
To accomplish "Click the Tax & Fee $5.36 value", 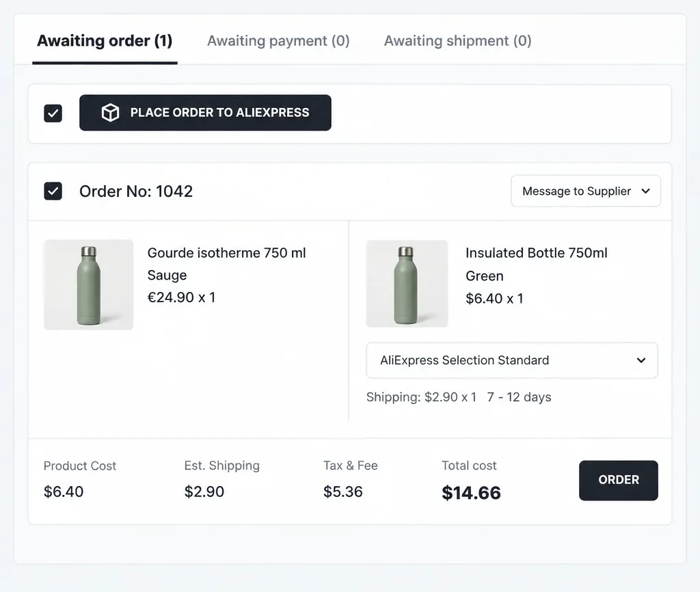I will (x=343, y=492).
